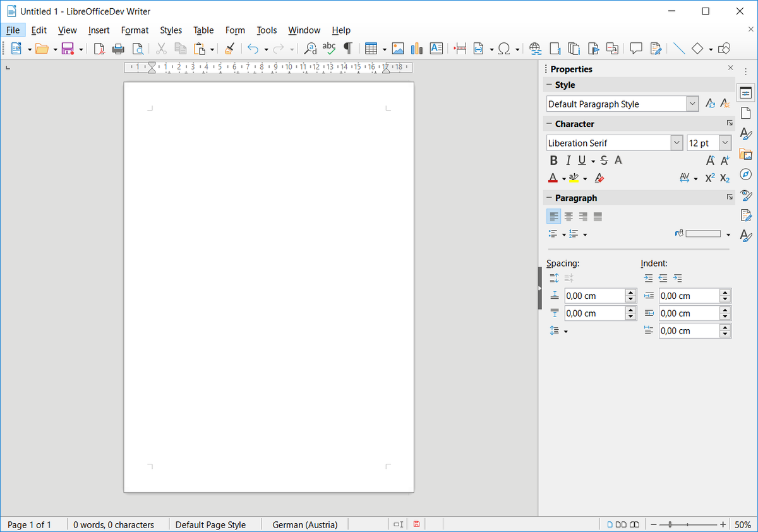
Task: Click the Insert Chart icon
Action: click(x=416, y=49)
